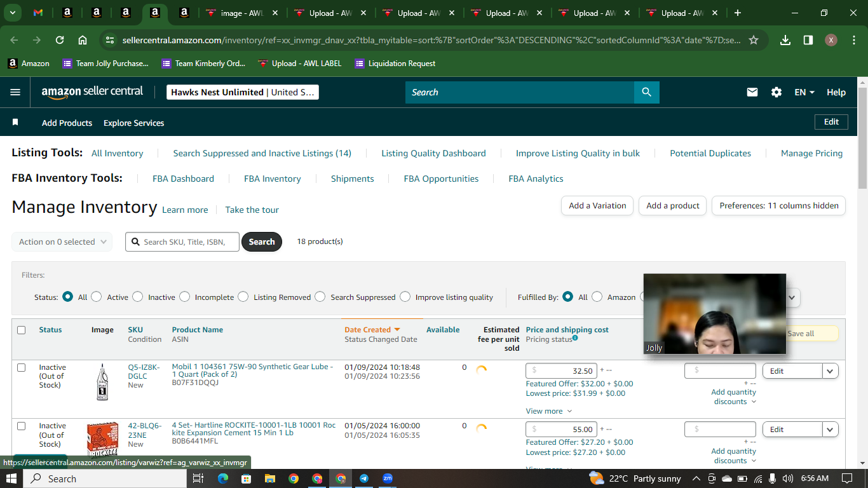
Task: Select the Incomplete status filter
Action: 185,297
